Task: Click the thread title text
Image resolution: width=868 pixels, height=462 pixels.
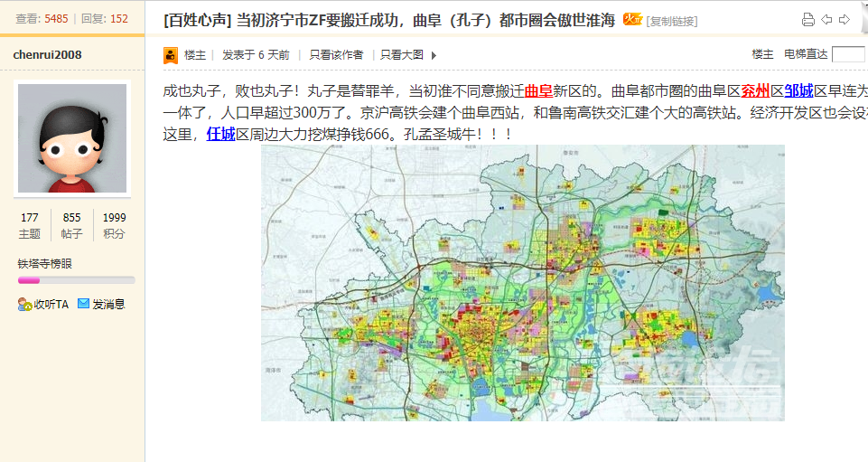Action: [x=425, y=20]
